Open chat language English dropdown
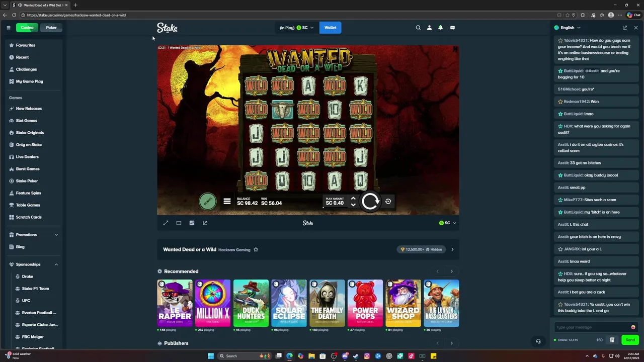 [x=568, y=28]
